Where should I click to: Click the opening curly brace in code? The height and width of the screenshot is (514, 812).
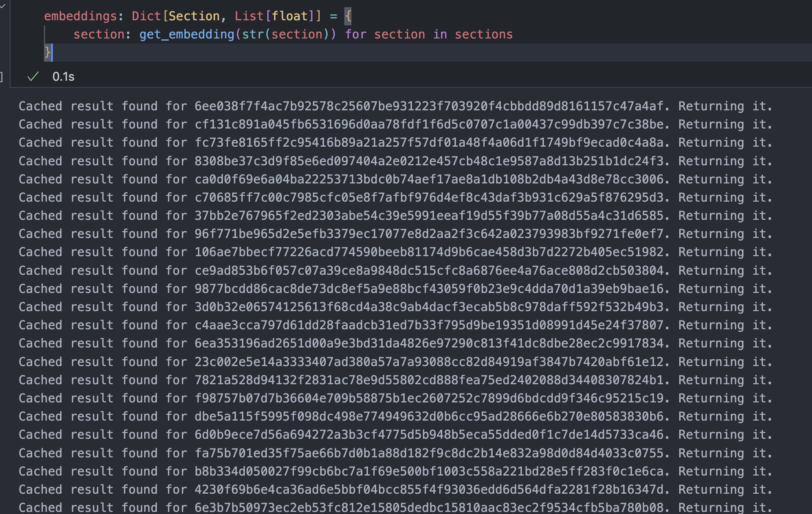click(x=348, y=16)
